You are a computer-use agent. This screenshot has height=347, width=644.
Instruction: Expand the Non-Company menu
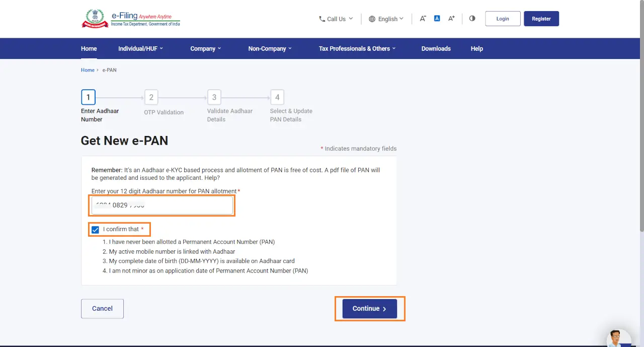click(270, 48)
